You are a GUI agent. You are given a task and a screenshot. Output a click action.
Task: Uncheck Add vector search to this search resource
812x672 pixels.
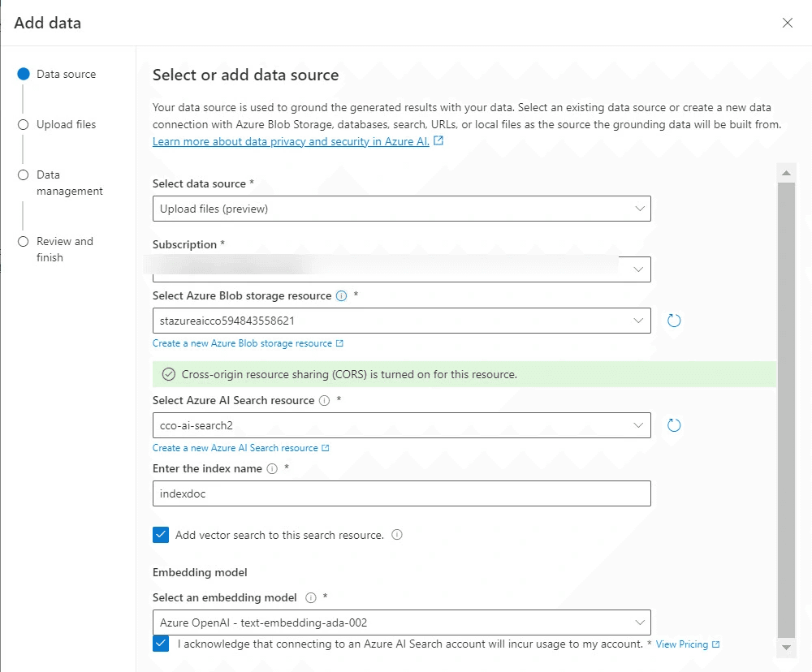pos(161,535)
